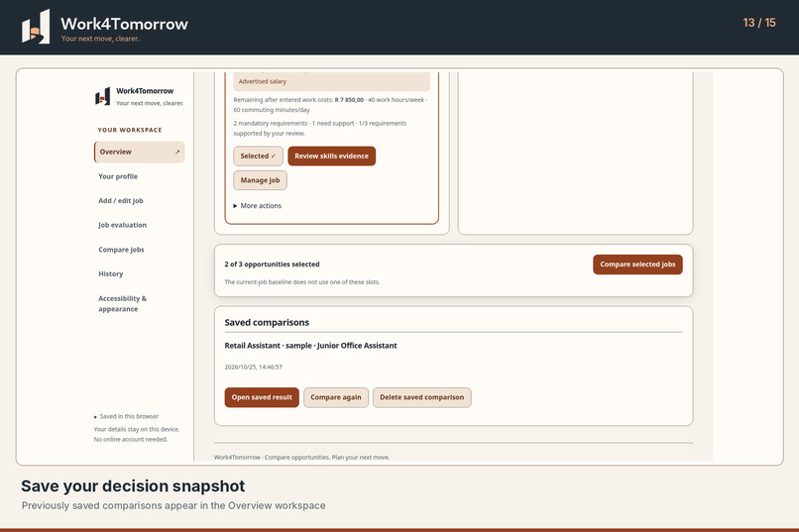Click the timestamp 2026/10/25, 14:46:57
Screen dimensions: 799x532
click(253, 368)
